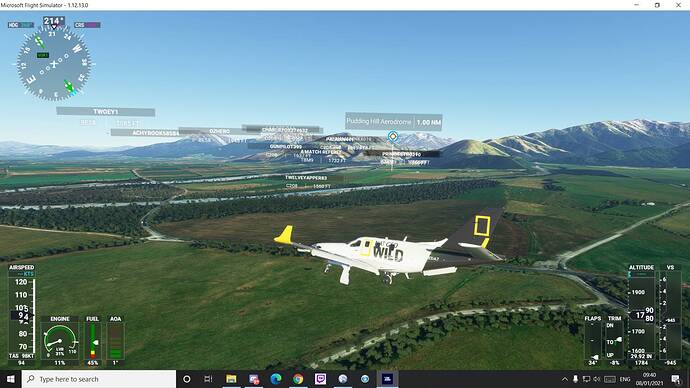Viewport: 690px width, 388px height.
Task: Click the Pudding Hill Aerodrome waypoint marker
Action: [393, 137]
